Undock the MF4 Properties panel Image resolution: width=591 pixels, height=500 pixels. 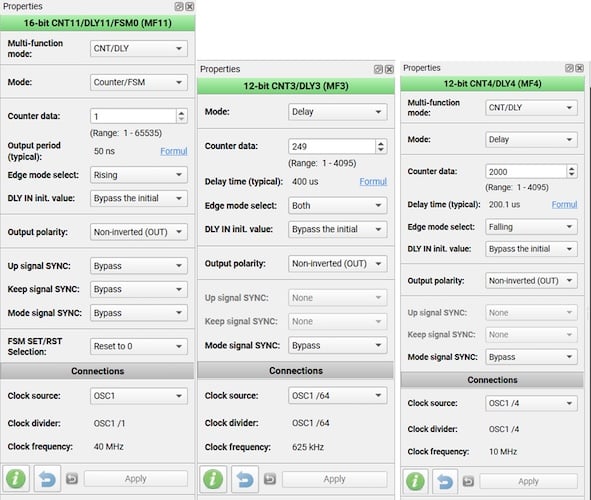(569, 68)
